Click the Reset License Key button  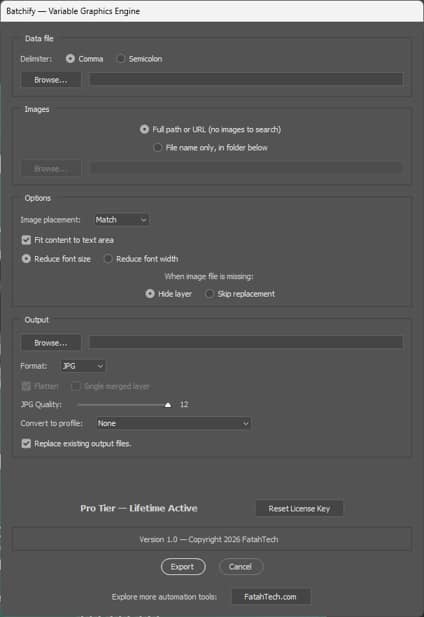click(x=299, y=508)
